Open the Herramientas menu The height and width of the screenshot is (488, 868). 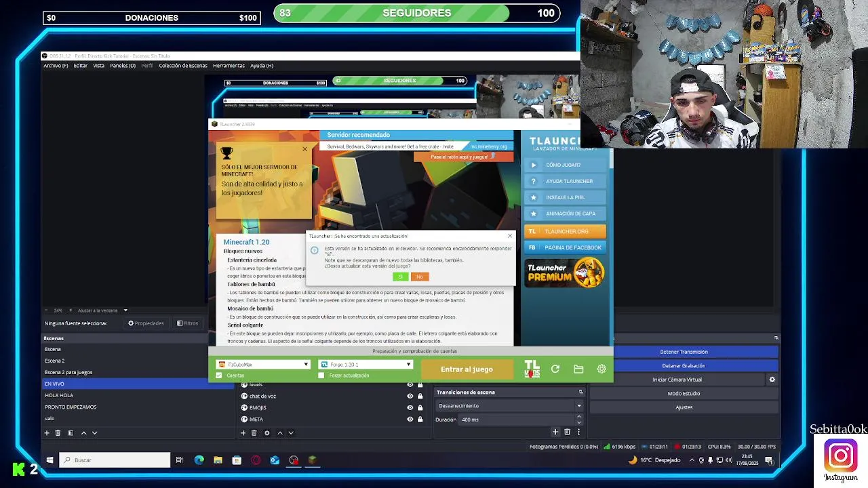[229, 66]
